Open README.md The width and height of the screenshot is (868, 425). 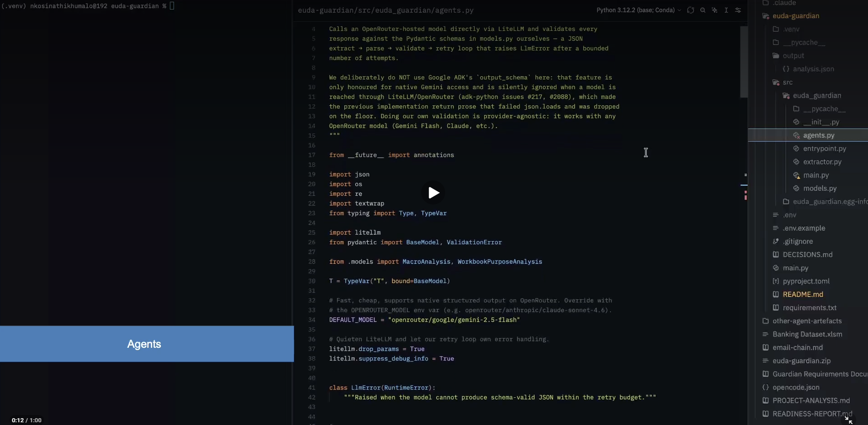803,294
